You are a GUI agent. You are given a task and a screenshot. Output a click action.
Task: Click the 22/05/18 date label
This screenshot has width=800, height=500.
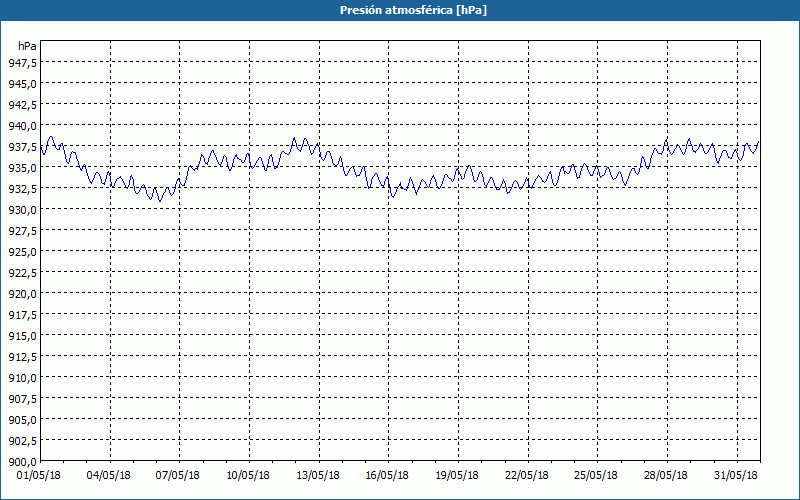click(x=527, y=476)
